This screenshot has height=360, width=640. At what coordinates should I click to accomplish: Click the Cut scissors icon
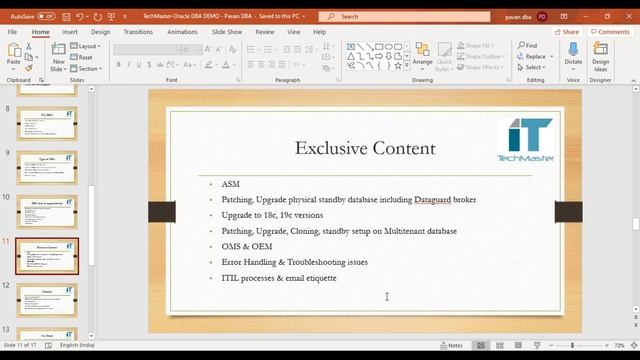click(x=29, y=46)
